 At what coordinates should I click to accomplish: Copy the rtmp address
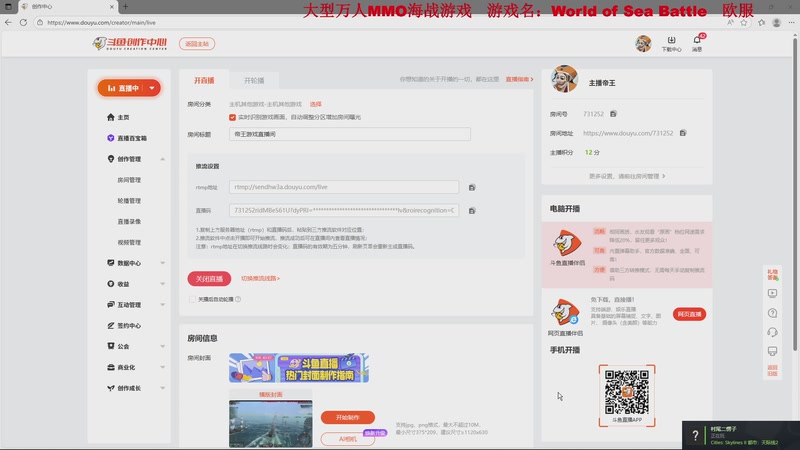coord(472,187)
